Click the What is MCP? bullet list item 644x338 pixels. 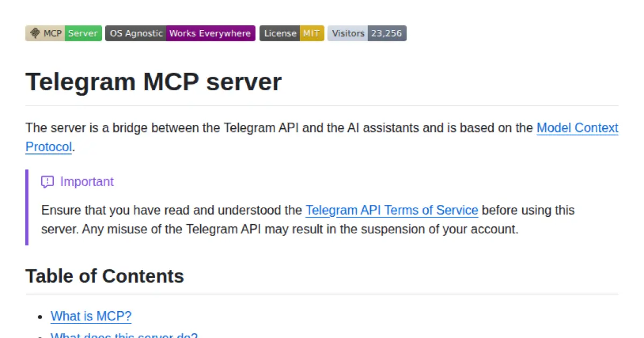91,316
